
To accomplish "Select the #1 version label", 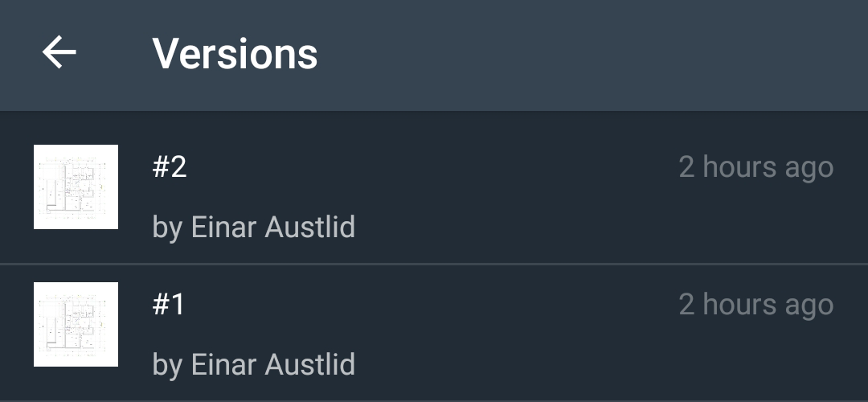I will coord(168,304).
